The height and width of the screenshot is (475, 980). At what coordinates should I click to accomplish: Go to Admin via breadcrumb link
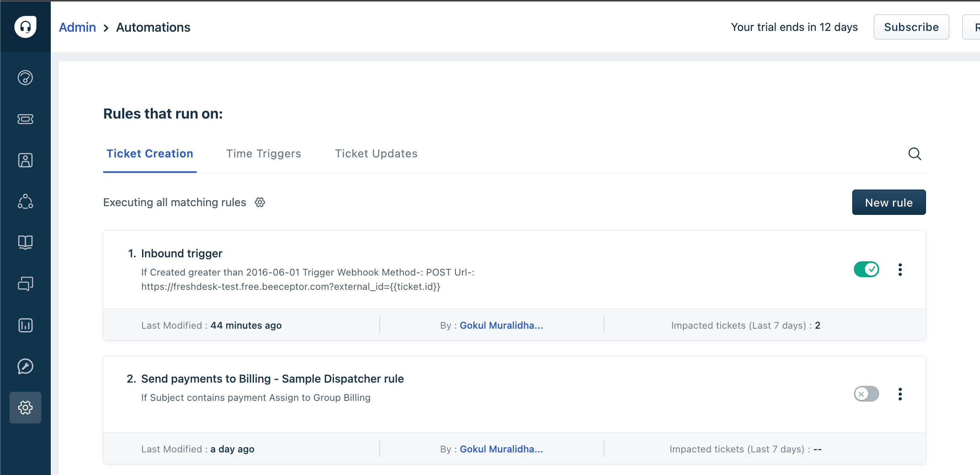click(77, 27)
